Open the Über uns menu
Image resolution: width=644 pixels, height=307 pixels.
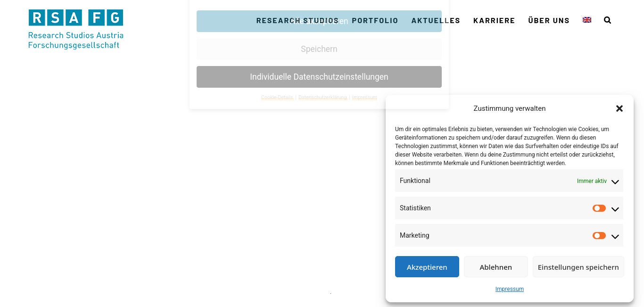549,20
